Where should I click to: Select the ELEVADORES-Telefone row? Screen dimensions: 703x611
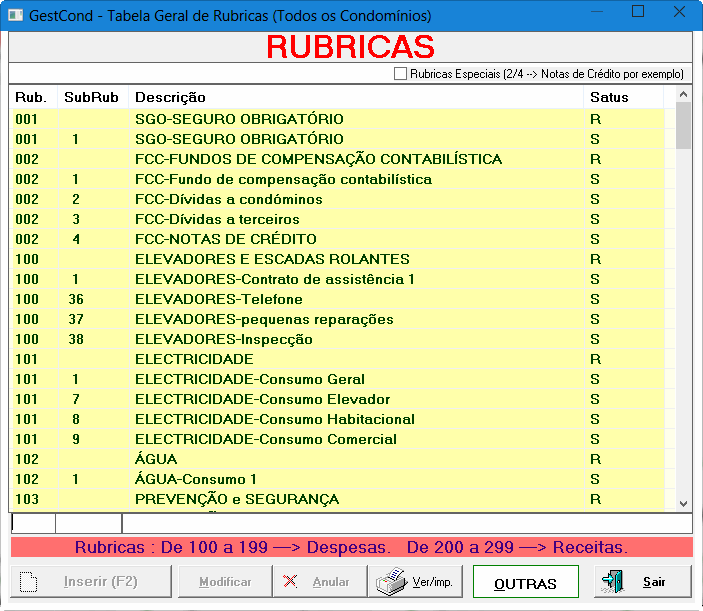tap(218, 299)
